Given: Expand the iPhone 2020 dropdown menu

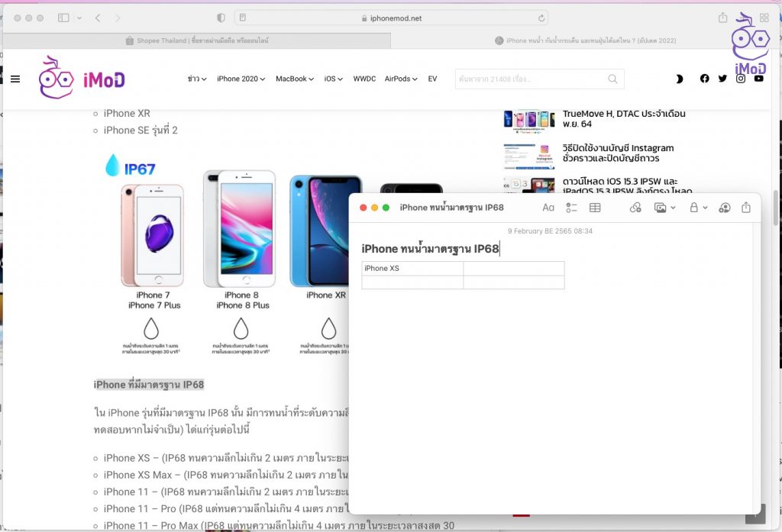Looking at the screenshot, I should click(x=241, y=79).
